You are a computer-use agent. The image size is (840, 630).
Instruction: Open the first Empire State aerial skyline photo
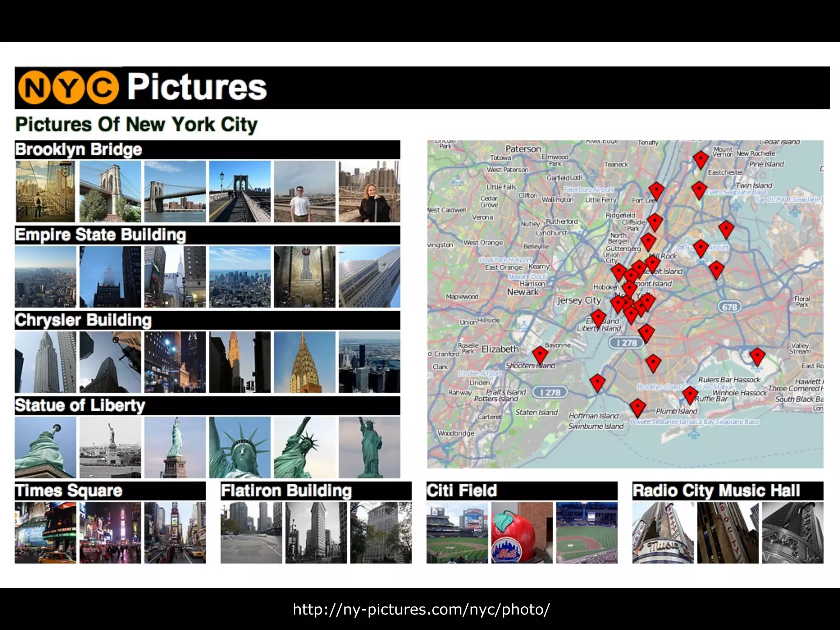pyautogui.click(x=46, y=277)
